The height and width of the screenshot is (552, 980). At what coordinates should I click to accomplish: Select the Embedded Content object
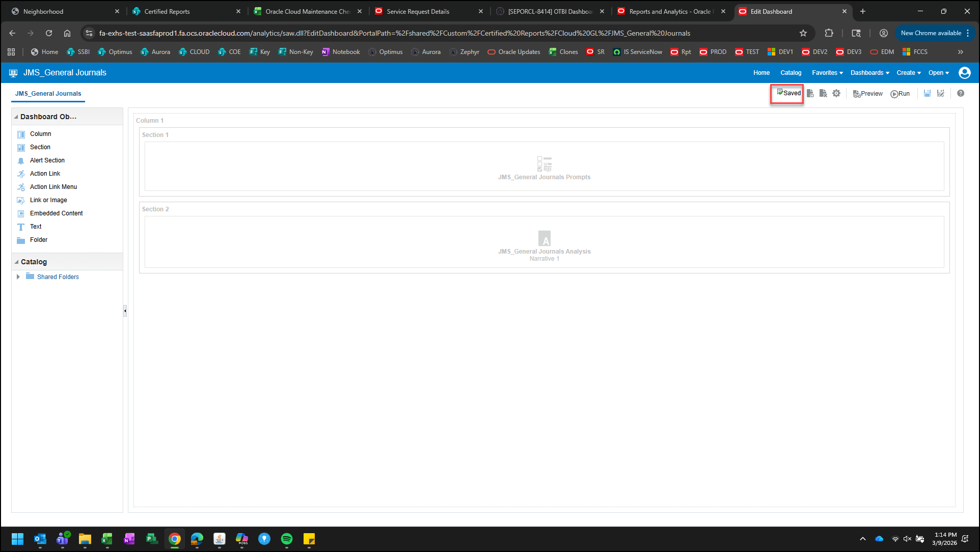tap(56, 213)
